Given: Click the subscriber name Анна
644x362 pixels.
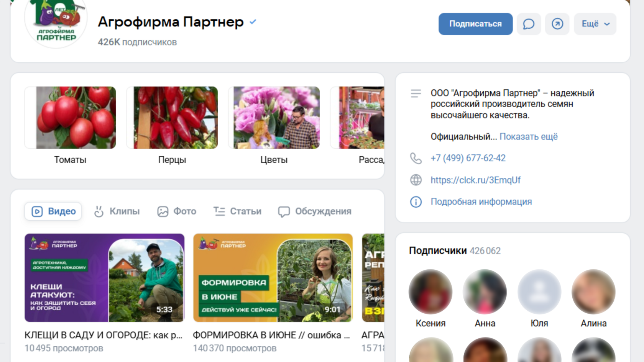Looking at the screenshot, I should [485, 323].
